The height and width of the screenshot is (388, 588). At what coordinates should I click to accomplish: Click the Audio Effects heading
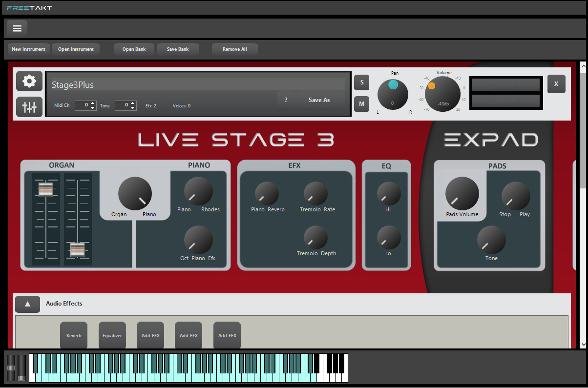64,304
